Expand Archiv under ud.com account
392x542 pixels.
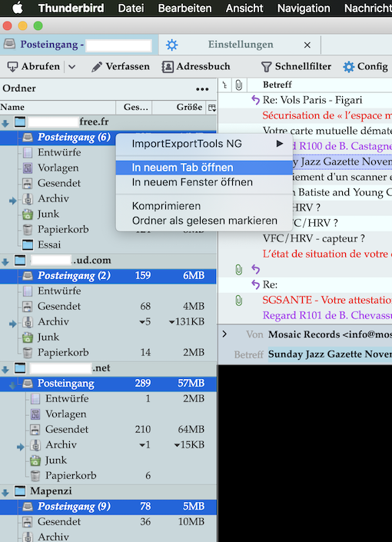(x=13, y=324)
